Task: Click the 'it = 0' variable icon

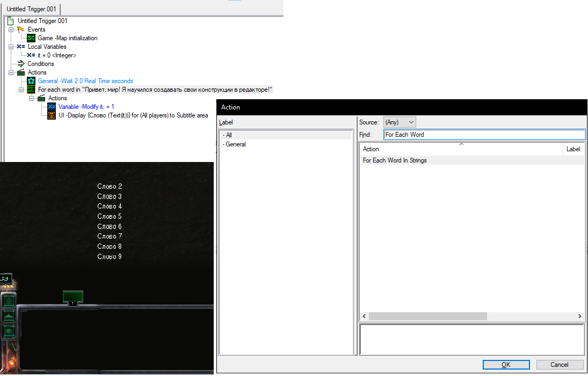Action: (x=31, y=55)
